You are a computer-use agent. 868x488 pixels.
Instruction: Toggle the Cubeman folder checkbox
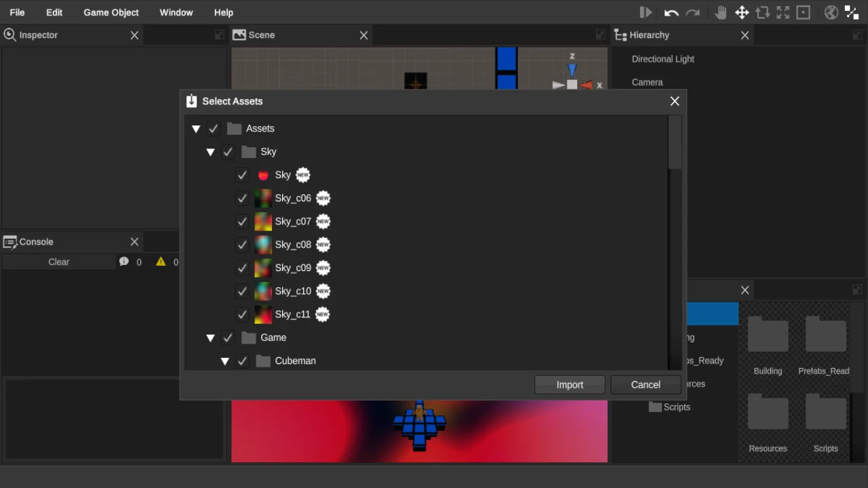[x=242, y=361]
